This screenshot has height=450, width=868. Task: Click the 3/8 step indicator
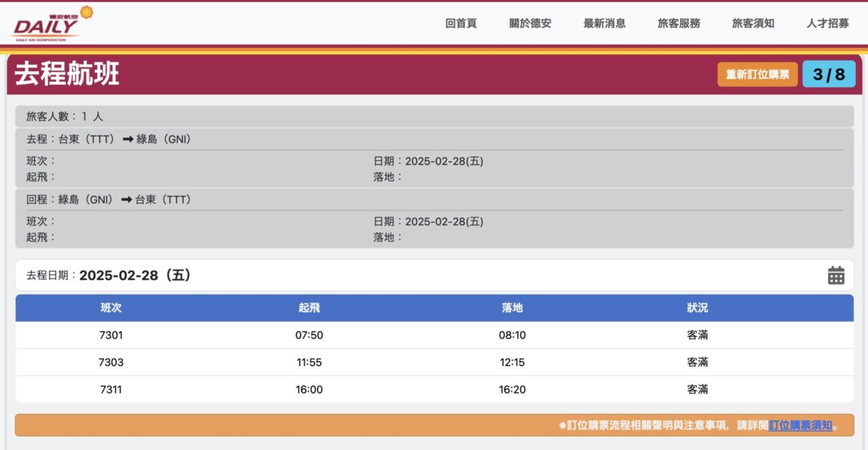pos(829,75)
